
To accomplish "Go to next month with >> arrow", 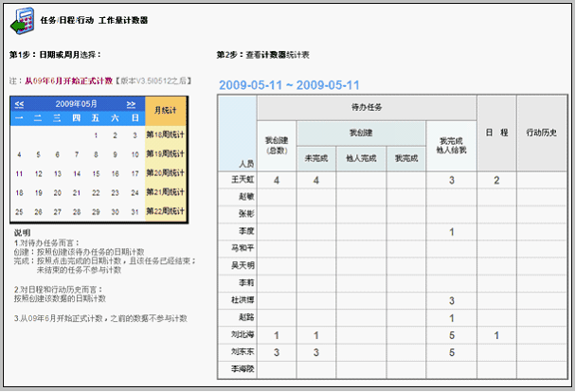I will click(x=131, y=102).
